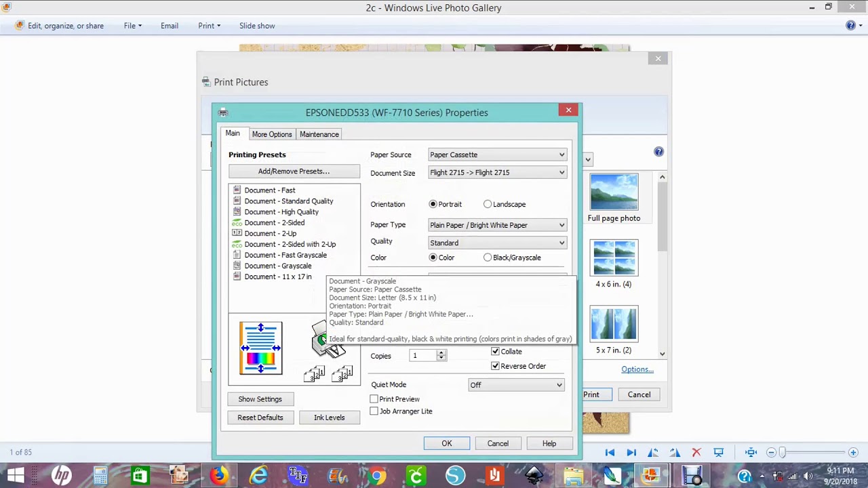Click Show Settings button
This screenshot has width=868, height=488.
pyautogui.click(x=260, y=399)
